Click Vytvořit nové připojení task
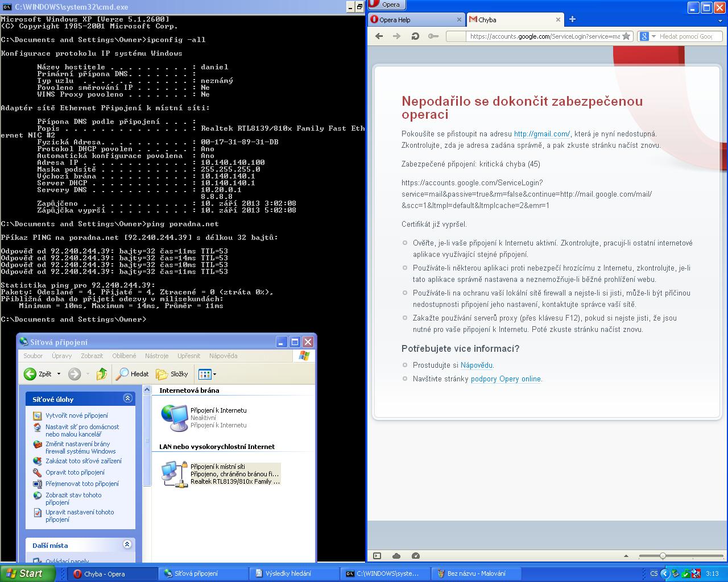This screenshot has width=728, height=582. [x=77, y=415]
